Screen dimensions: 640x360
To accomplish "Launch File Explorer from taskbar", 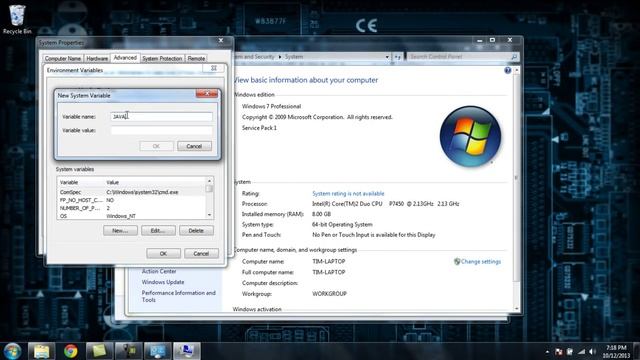I will pos(42,351).
